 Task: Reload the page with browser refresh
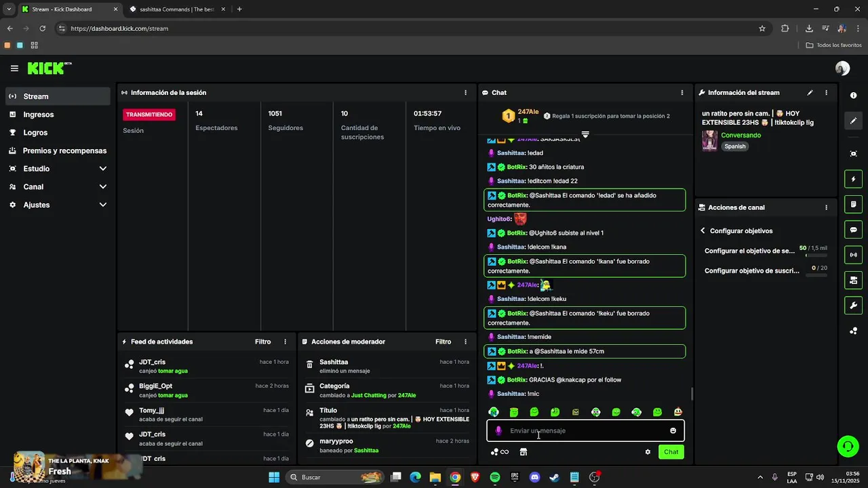[x=42, y=28]
